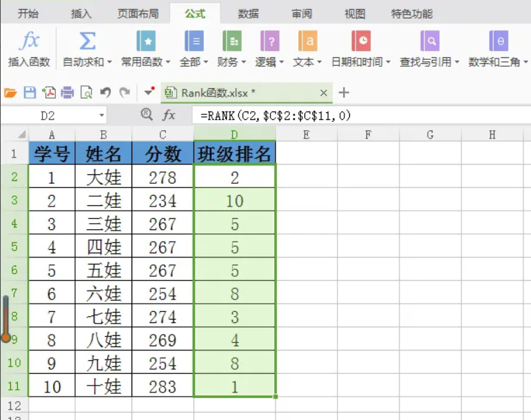Click the cell containing 十娃

(103, 386)
